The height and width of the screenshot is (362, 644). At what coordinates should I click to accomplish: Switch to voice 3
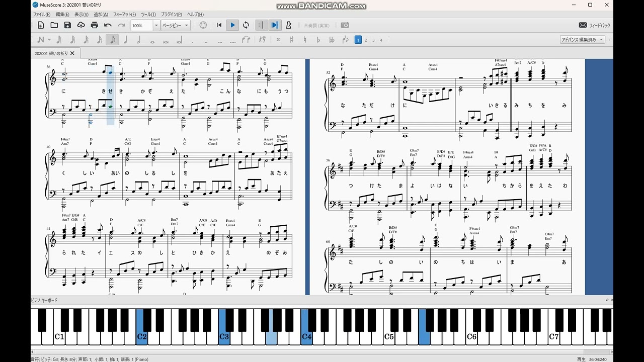(373, 40)
